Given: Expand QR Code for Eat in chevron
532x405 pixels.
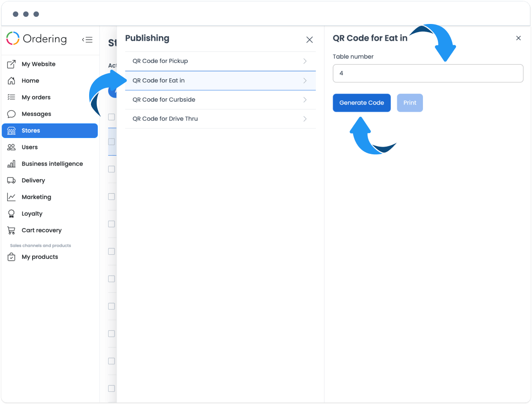Looking at the screenshot, I should [x=305, y=81].
